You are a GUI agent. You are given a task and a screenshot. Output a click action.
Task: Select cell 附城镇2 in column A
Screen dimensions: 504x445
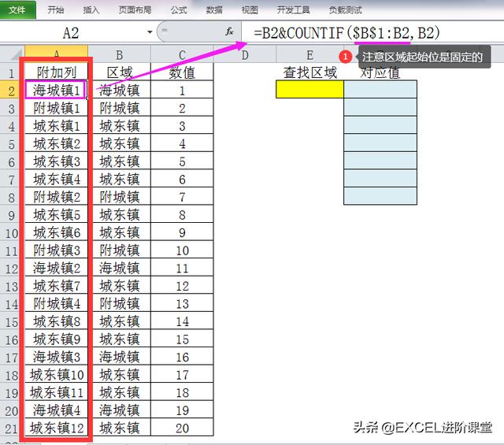click(56, 197)
